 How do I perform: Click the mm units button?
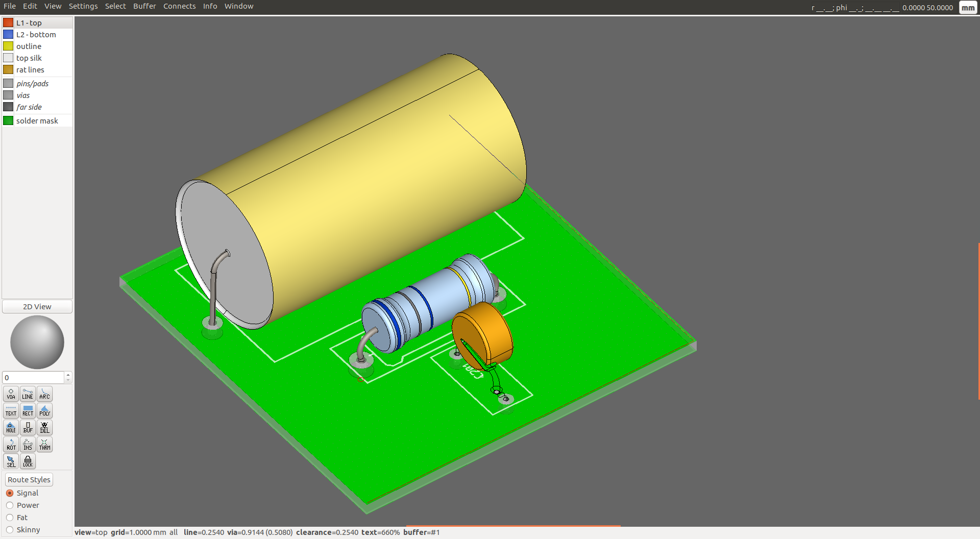coord(968,8)
